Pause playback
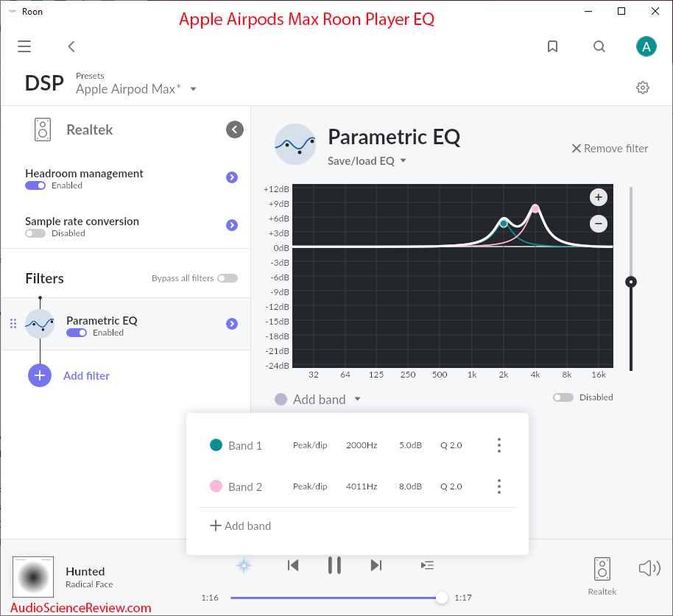This screenshot has width=673, height=616. pyautogui.click(x=334, y=565)
